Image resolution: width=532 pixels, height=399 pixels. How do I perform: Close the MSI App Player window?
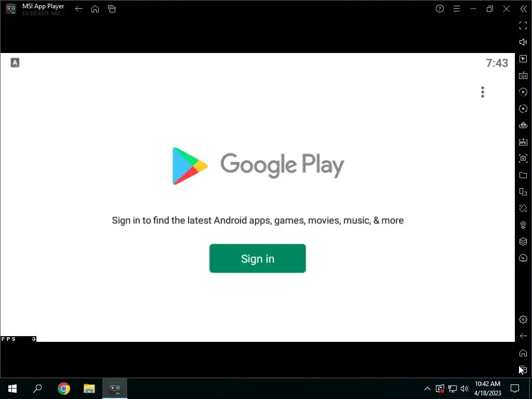506,9
